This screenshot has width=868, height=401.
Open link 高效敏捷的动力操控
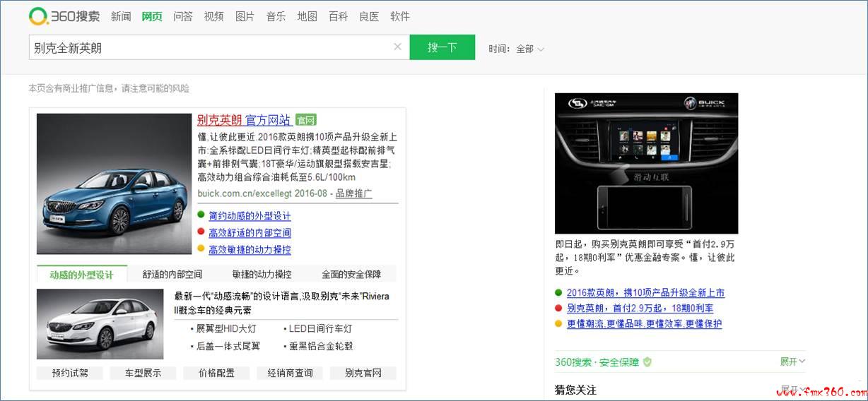(x=250, y=250)
